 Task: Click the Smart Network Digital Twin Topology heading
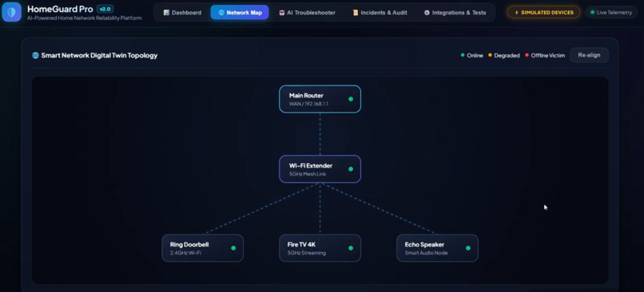(99, 55)
